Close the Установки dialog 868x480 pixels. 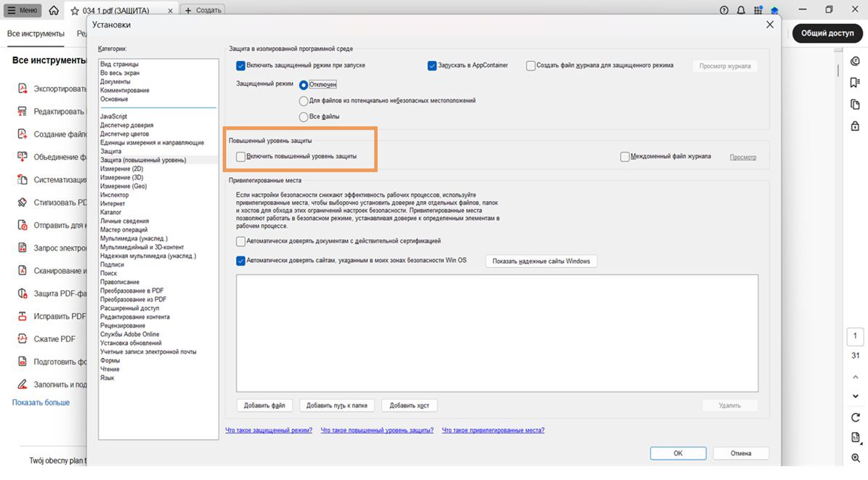(769, 25)
